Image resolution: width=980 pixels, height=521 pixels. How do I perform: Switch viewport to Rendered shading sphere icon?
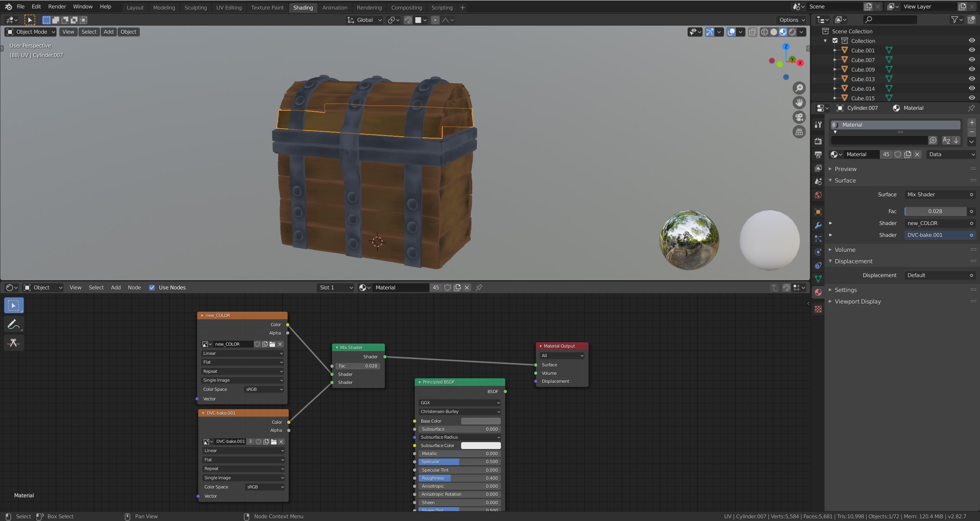pyautogui.click(x=792, y=32)
